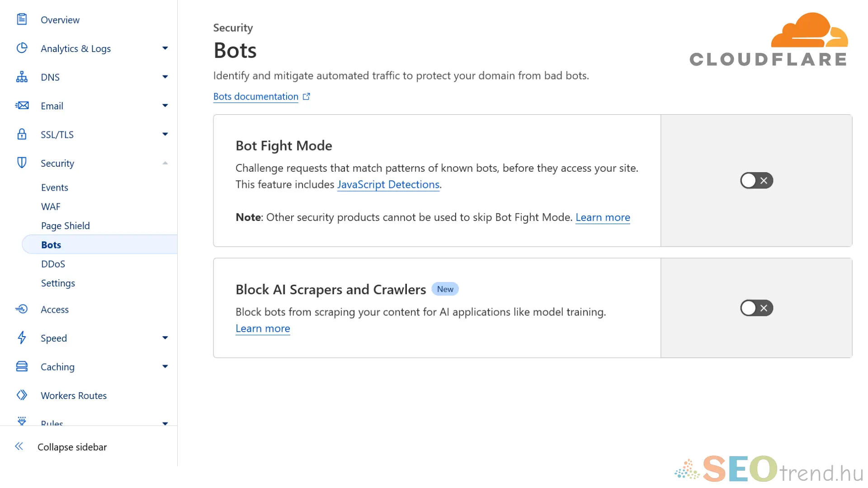The image size is (868, 488).
Task: Open the Bots documentation link
Action: [x=255, y=96]
